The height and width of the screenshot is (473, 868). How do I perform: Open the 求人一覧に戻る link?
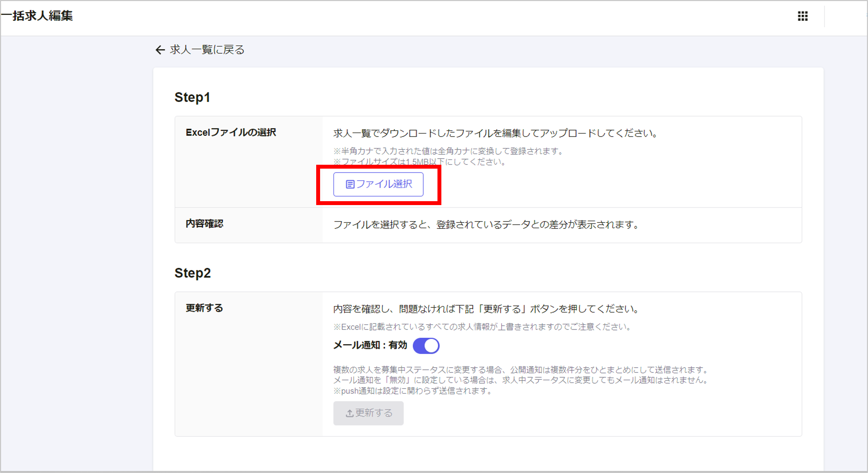tap(207, 50)
